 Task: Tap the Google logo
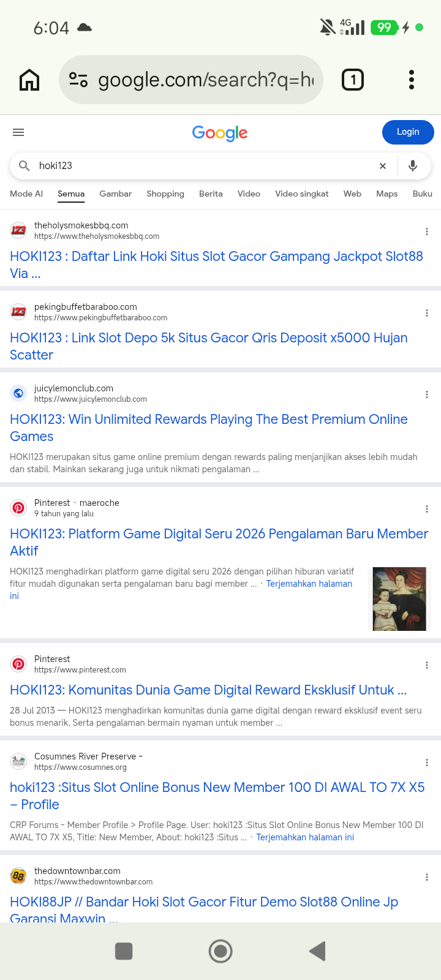pos(220,133)
